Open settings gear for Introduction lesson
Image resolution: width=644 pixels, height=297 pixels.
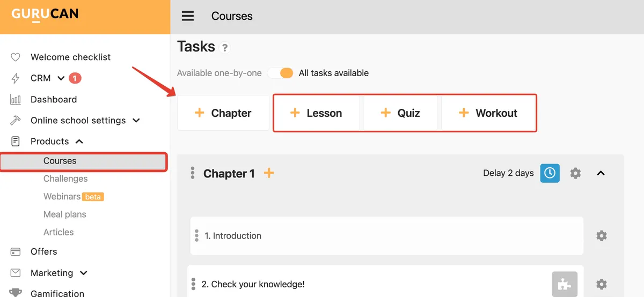pyautogui.click(x=602, y=236)
